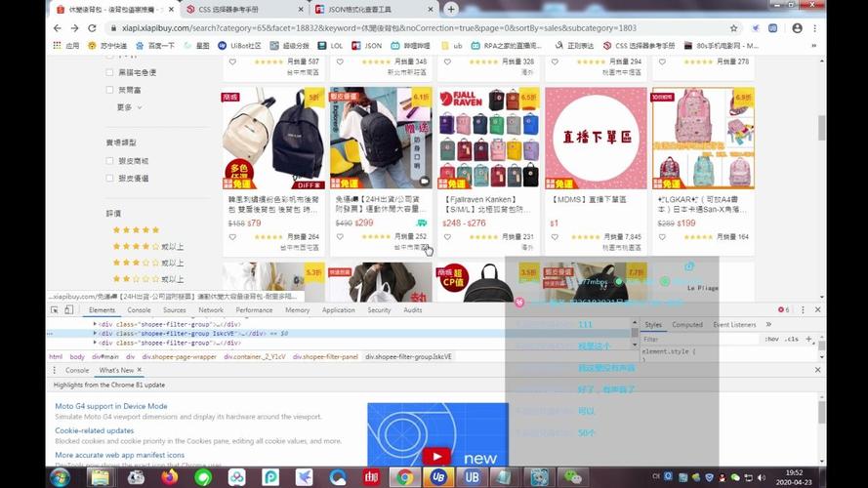Viewport: 868px width, 488px height.
Task: Open the Chrome profile avatar icon
Action: 797,28
